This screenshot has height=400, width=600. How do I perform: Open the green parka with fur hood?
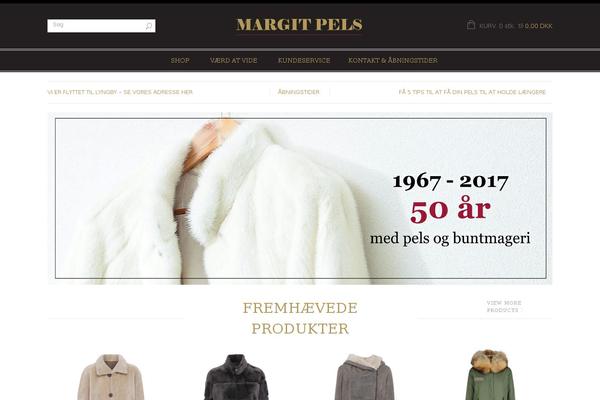(x=490, y=375)
